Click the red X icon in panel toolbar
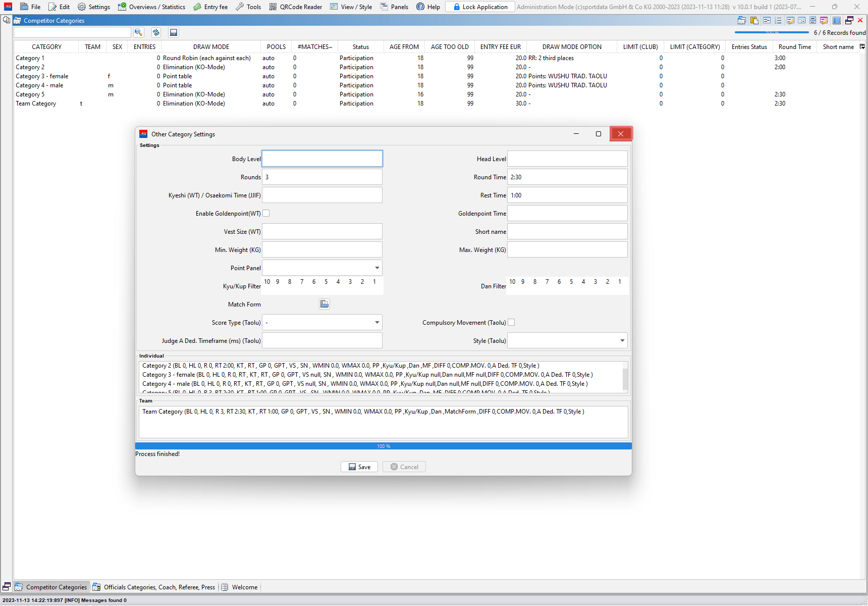868x606 pixels. [860, 21]
